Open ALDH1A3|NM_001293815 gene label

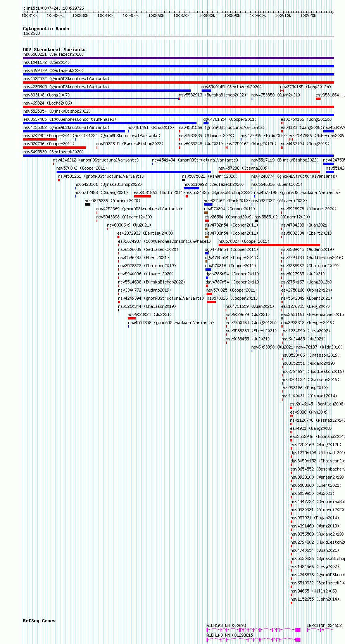[x=229, y=635]
